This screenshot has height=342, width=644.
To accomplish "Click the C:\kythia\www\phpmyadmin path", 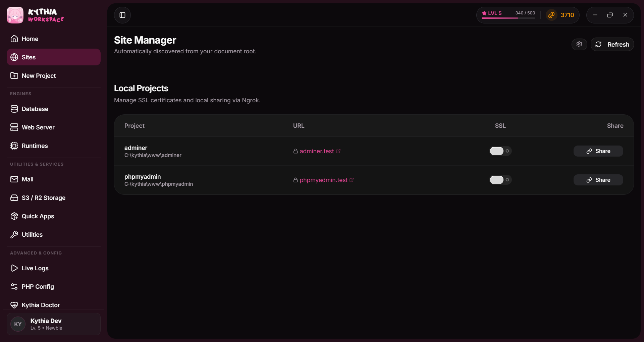I will pyautogui.click(x=159, y=184).
